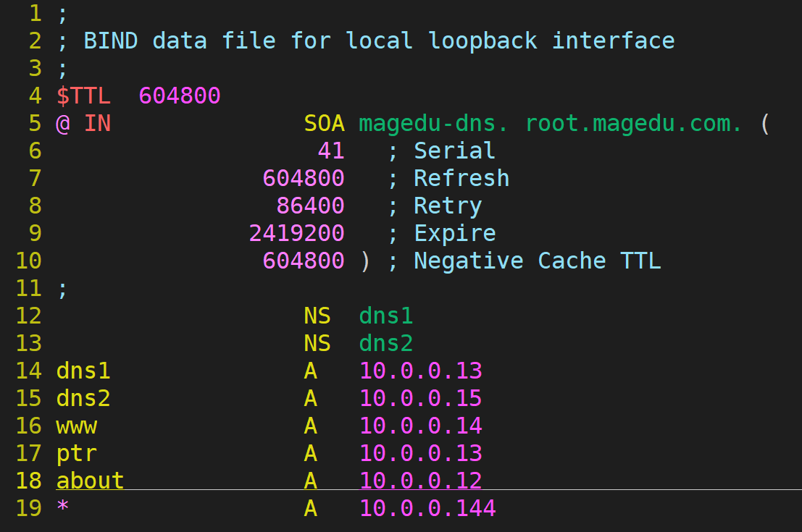Viewport: 802px width, 532px height.
Task: Click line number 1 in the gutter
Action: (35, 13)
